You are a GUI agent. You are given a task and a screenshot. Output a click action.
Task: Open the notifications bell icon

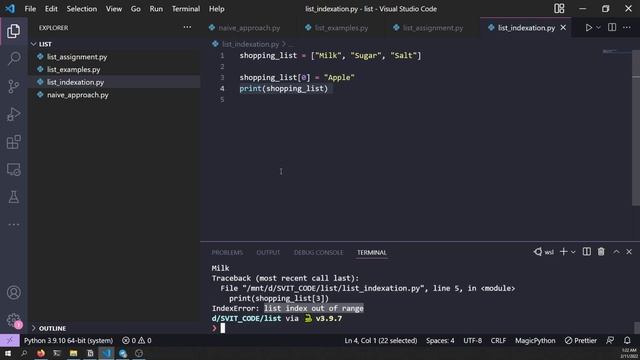[627, 340]
